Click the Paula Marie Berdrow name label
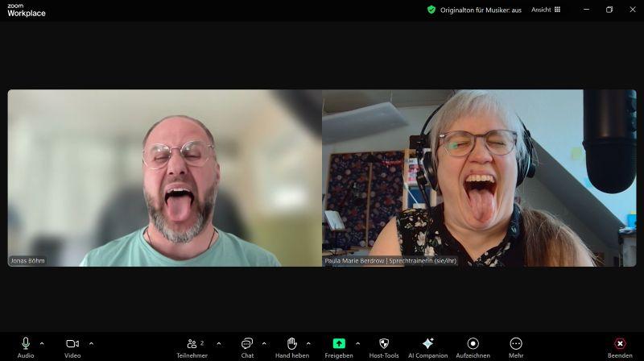 coord(390,260)
